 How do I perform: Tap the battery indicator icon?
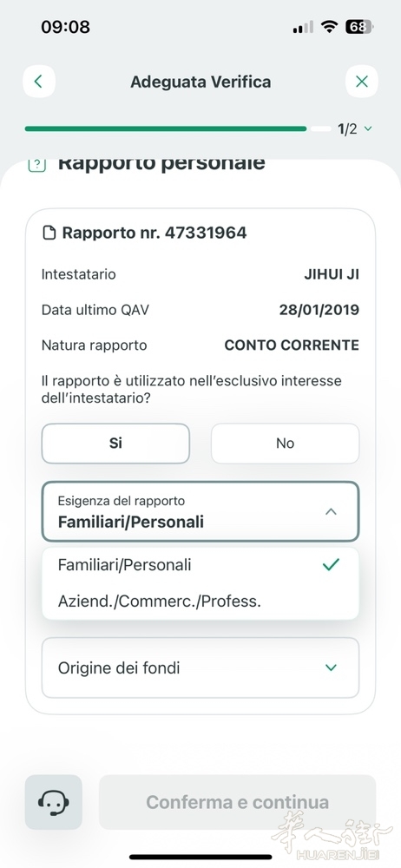click(359, 27)
